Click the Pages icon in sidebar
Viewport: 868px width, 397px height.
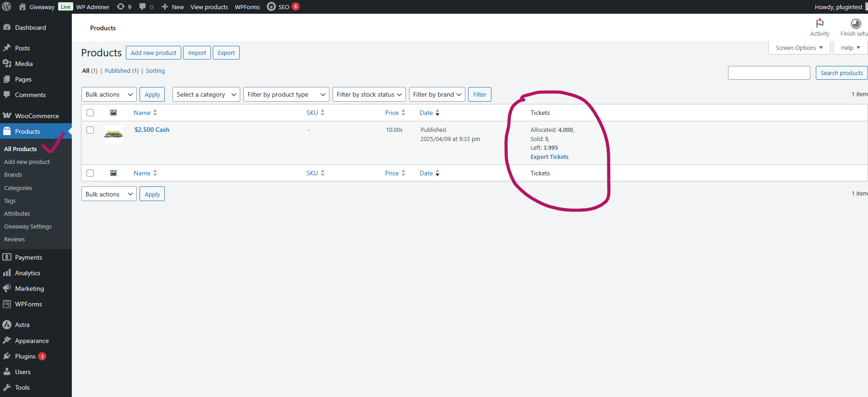point(7,79)
